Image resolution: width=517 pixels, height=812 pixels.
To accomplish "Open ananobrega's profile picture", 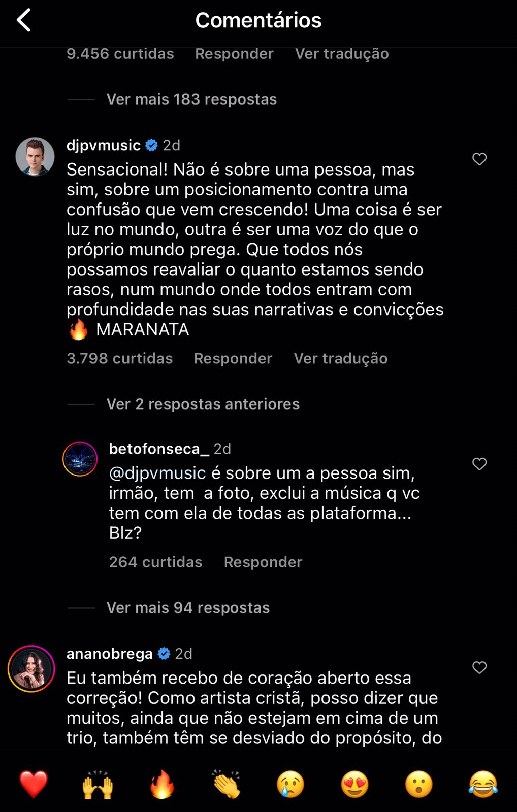I will [31, 669].
